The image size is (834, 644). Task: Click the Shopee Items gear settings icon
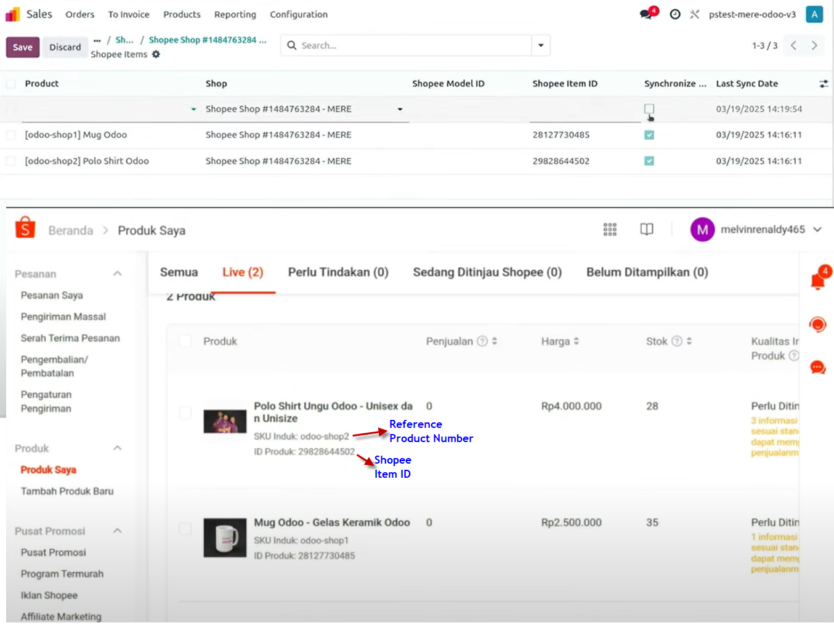click(156, 54)
